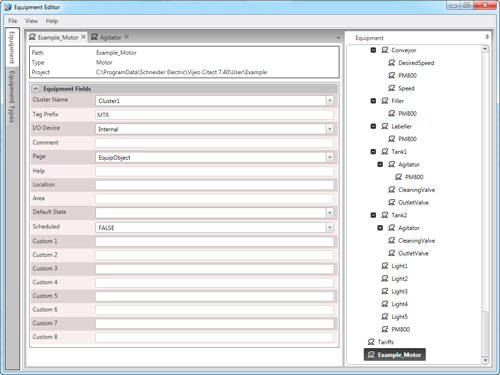Open the Default State dropdown
Image resolution: width=500 pixels, height=375 pixels.
[329, 213]
